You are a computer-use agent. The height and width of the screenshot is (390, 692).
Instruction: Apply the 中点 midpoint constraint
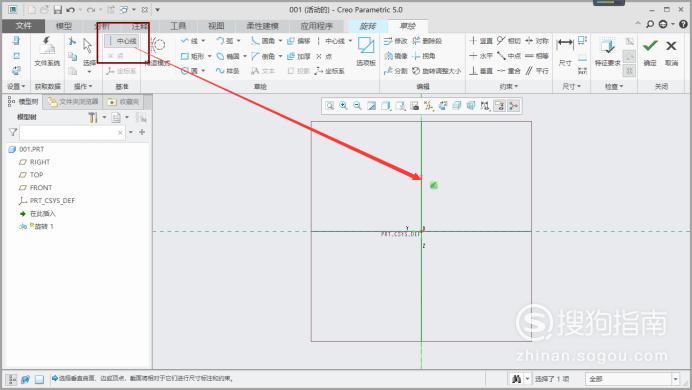(x=508, y=56)
